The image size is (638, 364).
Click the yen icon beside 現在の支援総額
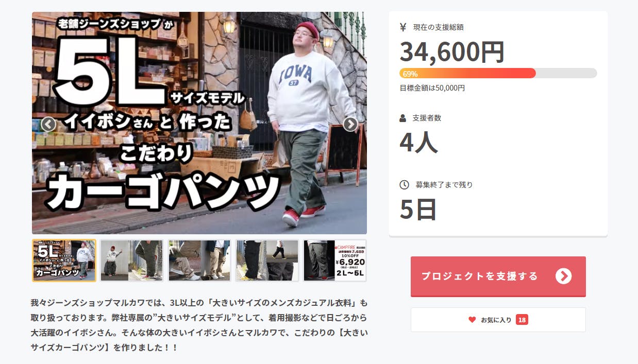coord(403,27)
